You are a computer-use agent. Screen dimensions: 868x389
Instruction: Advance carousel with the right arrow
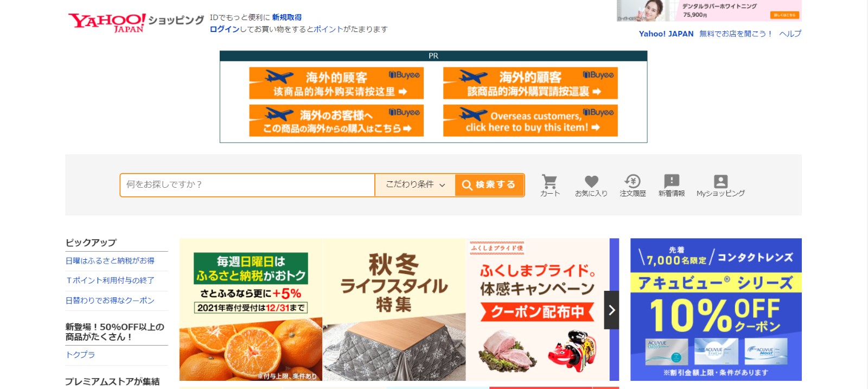[611, 310]
